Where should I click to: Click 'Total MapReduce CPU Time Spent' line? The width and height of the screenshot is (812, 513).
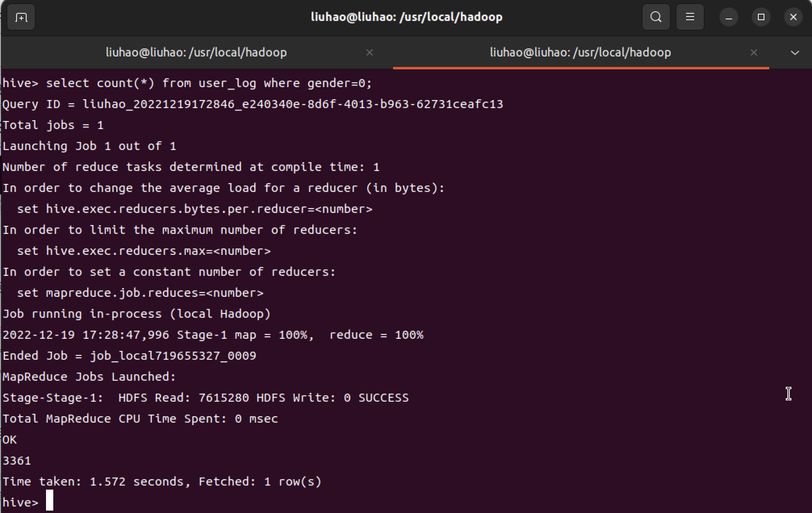tap(140, 419)
